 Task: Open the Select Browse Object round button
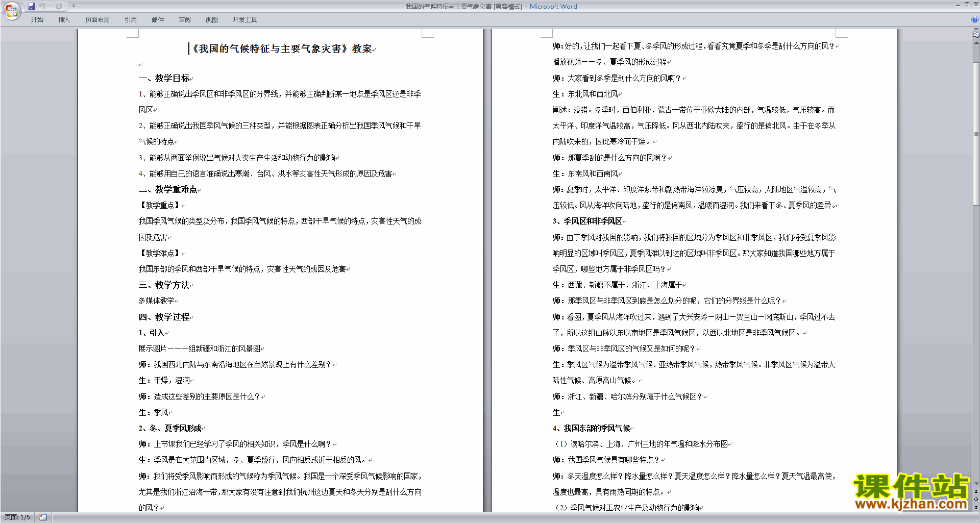pos(976,500)
